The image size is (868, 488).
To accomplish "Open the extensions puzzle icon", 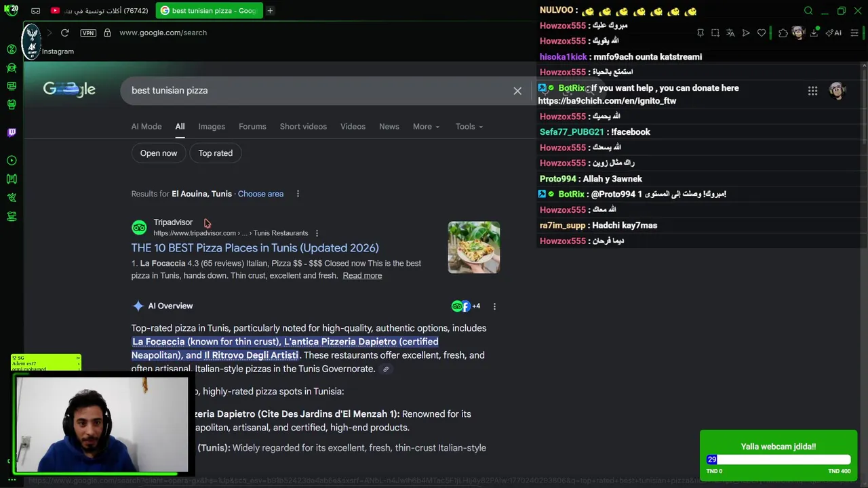I will click(783, 33).
